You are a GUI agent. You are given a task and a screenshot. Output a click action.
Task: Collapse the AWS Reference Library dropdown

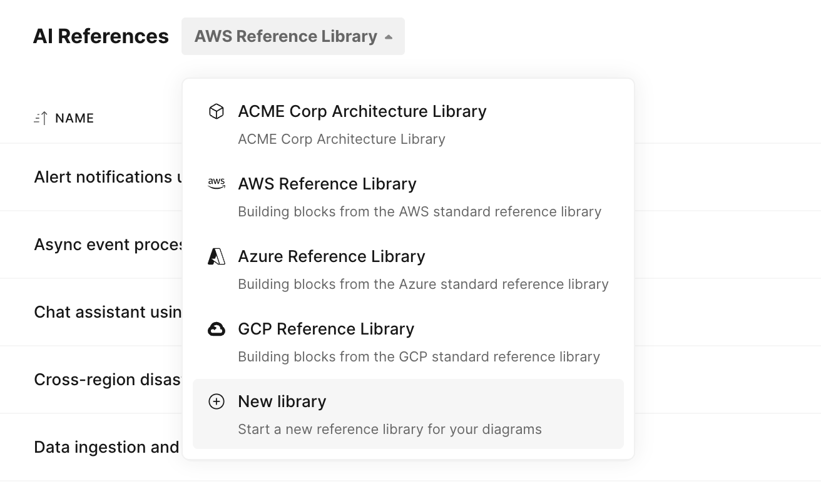293,36
